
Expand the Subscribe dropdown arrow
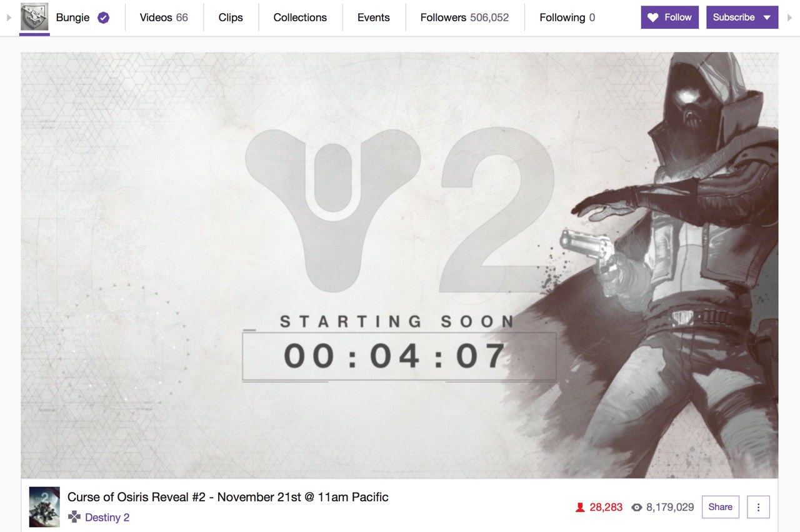[x=767, y=18]
